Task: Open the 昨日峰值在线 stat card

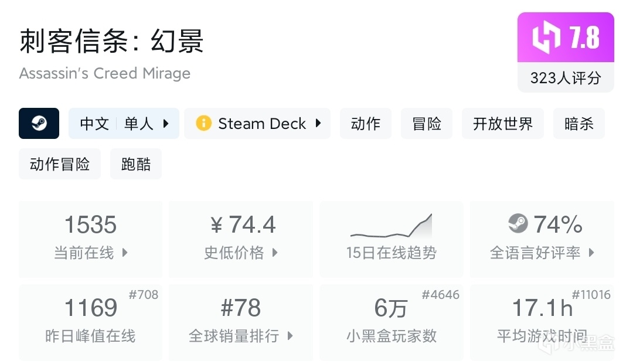Action: 90,322
